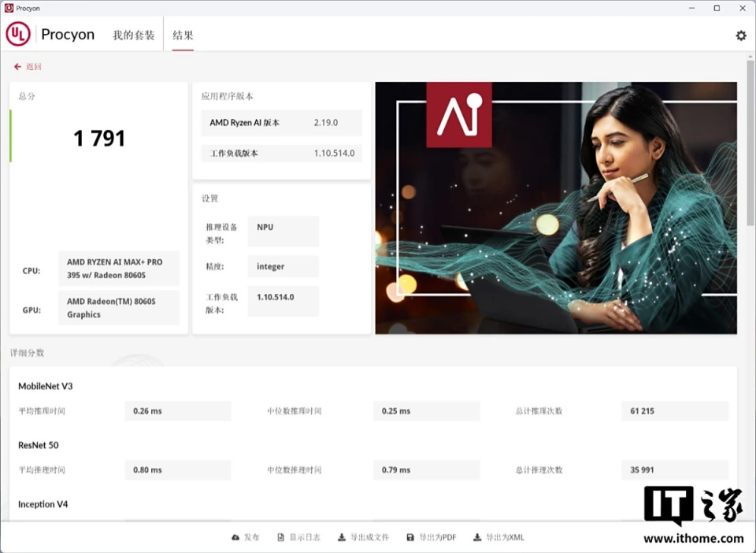Image resolution: width=756 pixels, height=553 pixels.
Task: Click the export as file (导出成文件) download icon
Action: 341,536
